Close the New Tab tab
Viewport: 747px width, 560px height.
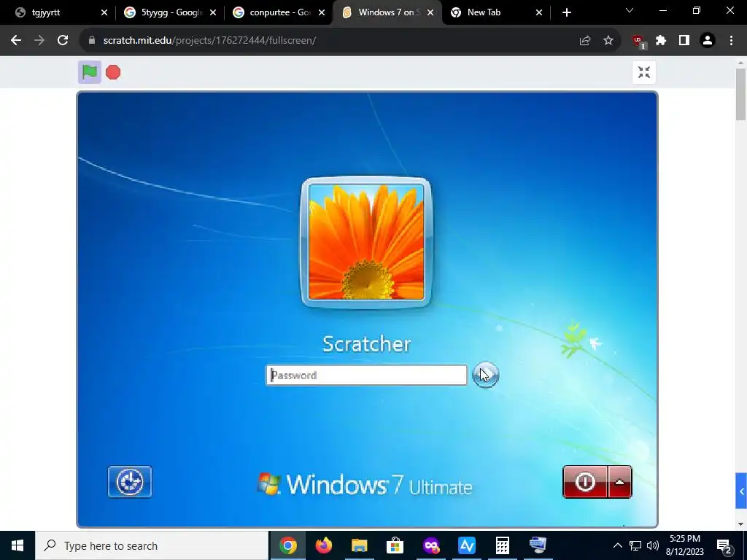point(539,12)
